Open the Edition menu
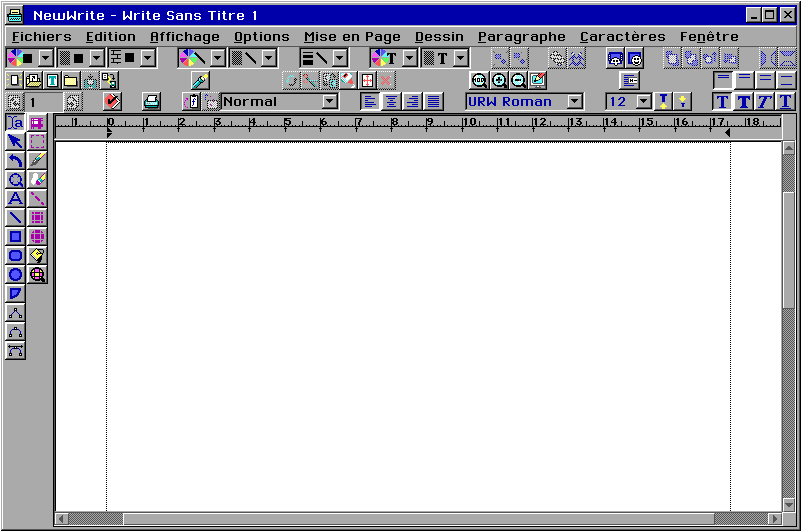This screenshot has width=802, height=532. [110, 37]
